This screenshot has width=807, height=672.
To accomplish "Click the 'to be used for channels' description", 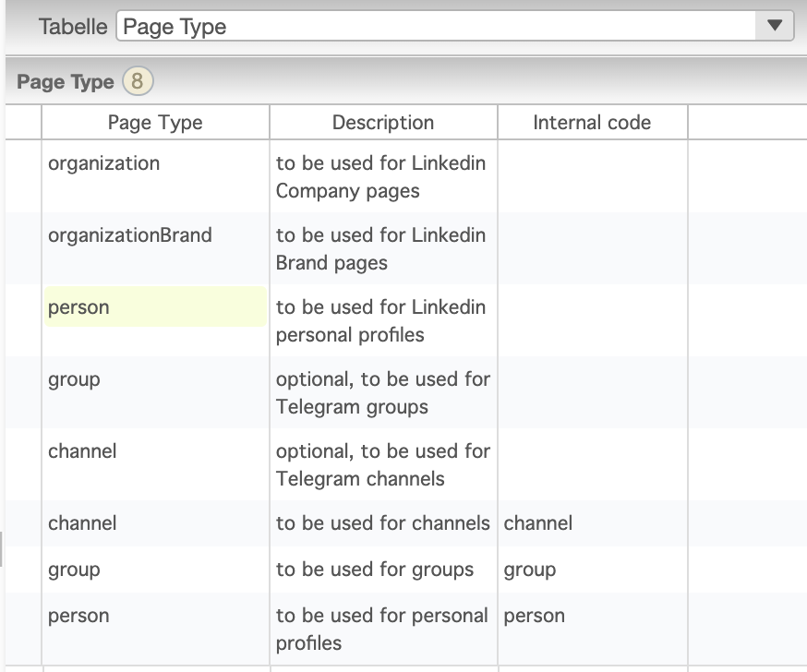I will pyautogui.click(x=382, y=523).
